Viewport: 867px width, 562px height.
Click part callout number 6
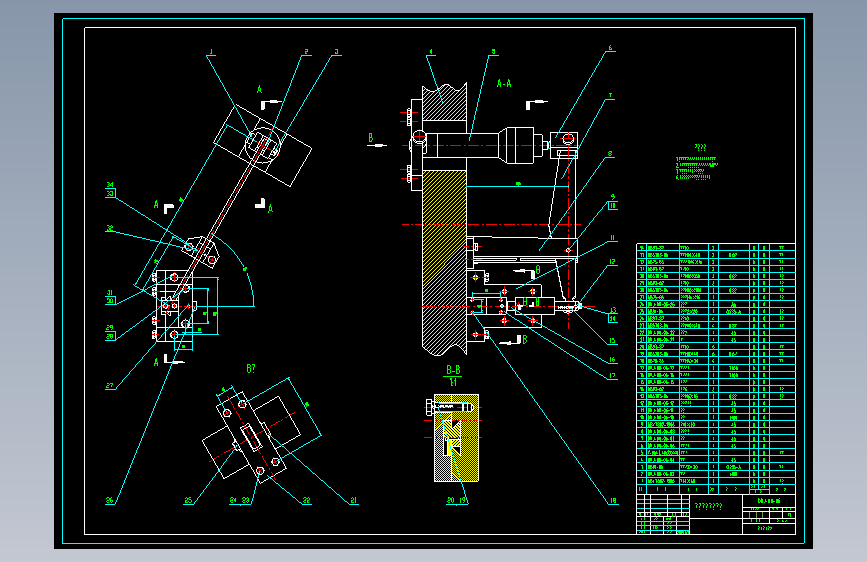tap(610, 48)
